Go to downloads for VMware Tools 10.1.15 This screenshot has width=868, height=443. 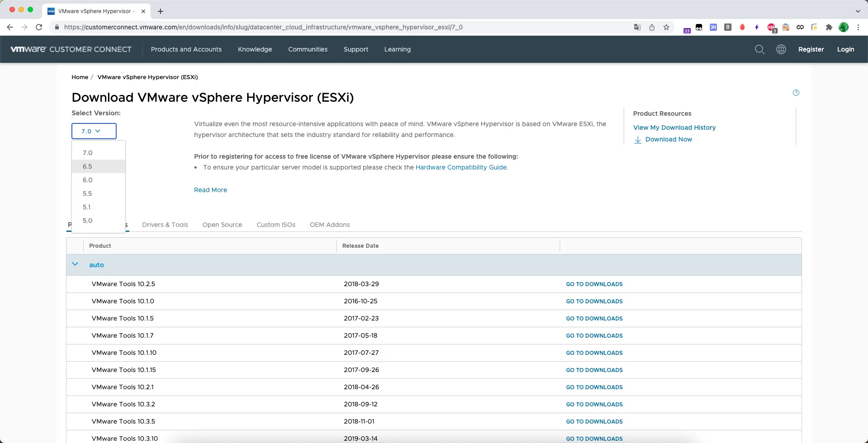click(x=594, y=370)
